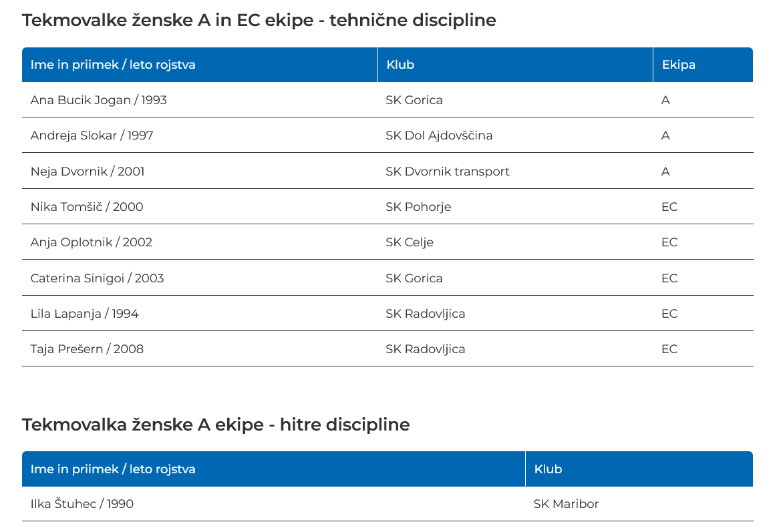Click Taja Prešern / 2008 entry
This screenshot has height=532, width=775.
(87, 349)
